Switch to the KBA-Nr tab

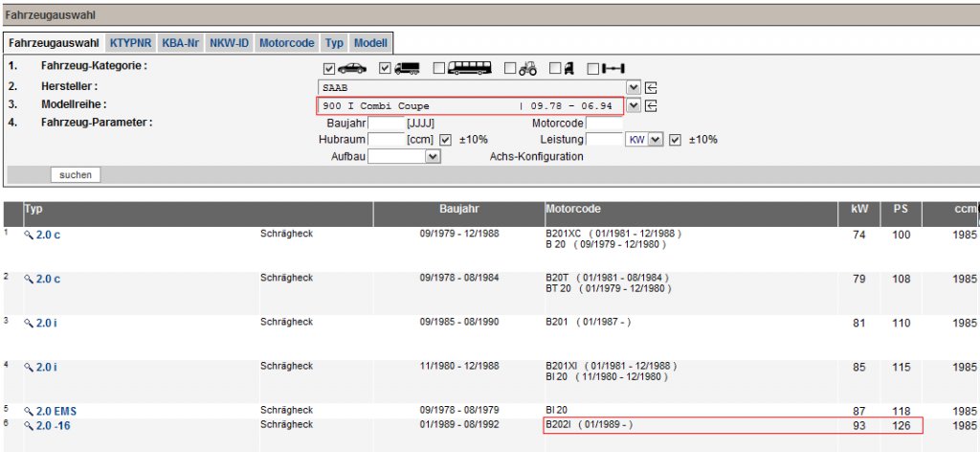pyautogui.click(x=181, y=43)
